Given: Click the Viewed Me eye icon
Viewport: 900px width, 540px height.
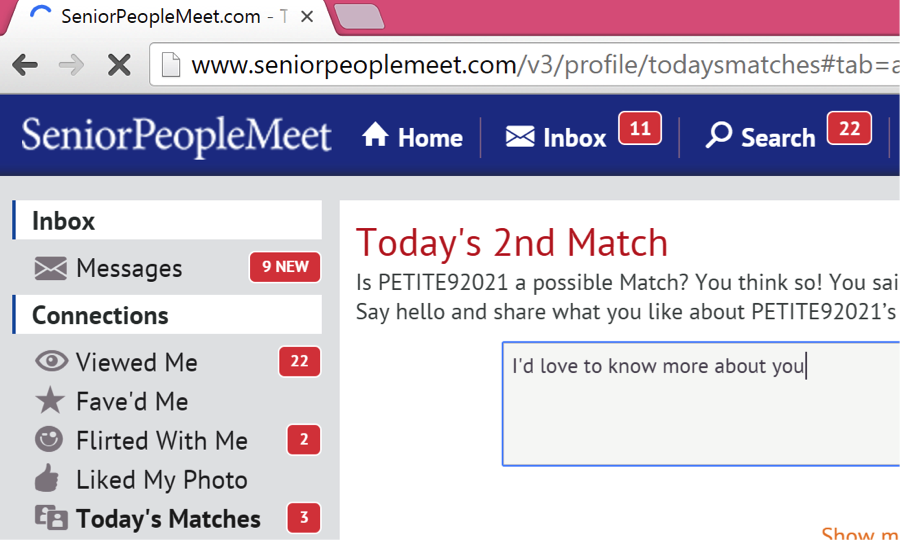Looking at the screenshot, I should pos(52,361).
